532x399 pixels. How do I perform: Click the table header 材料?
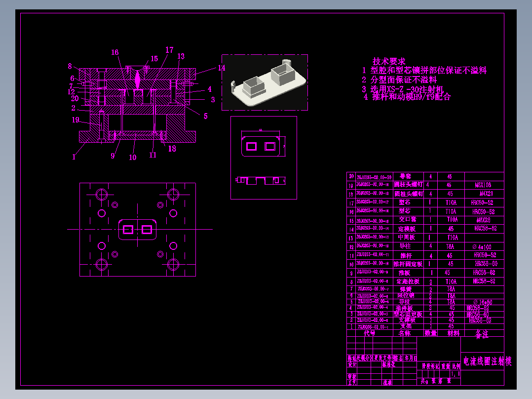pos(453,333)
